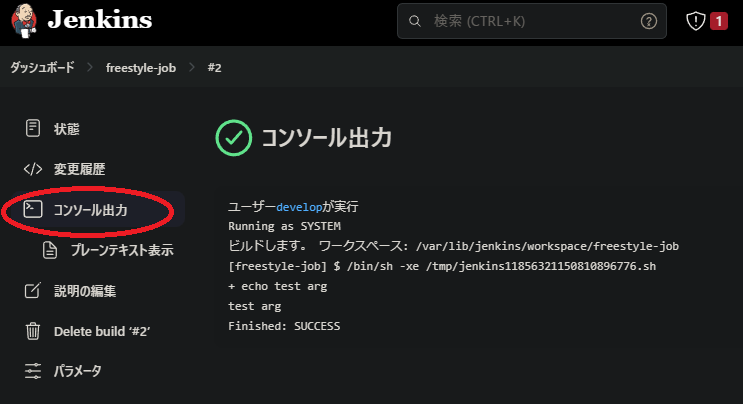Click the 説明の編集 pencil icon
The height and width of the screenshot is (404, 743).
pos(33,290)
